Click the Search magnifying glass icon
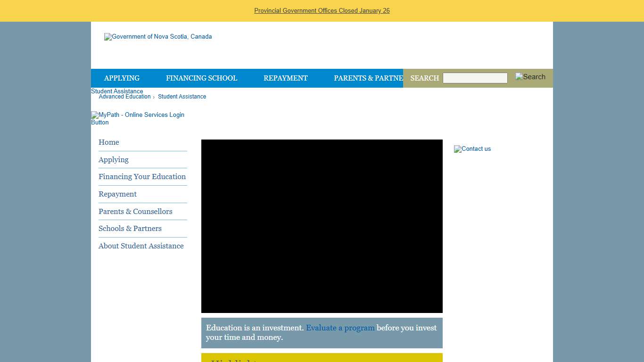Screen dimensions: 644x362 click(530, 77)
